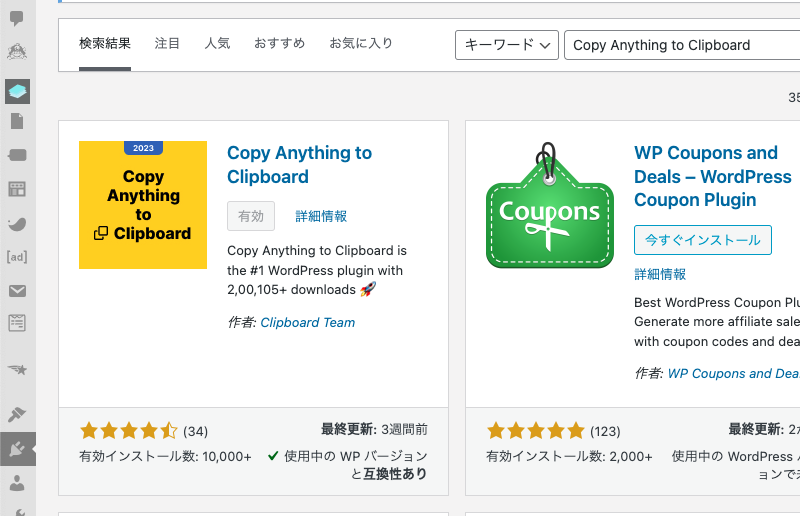This screenshot has width=800, height=516.
Task: Click the star rating with (34) reviews
Action: [x=143, y=431]
